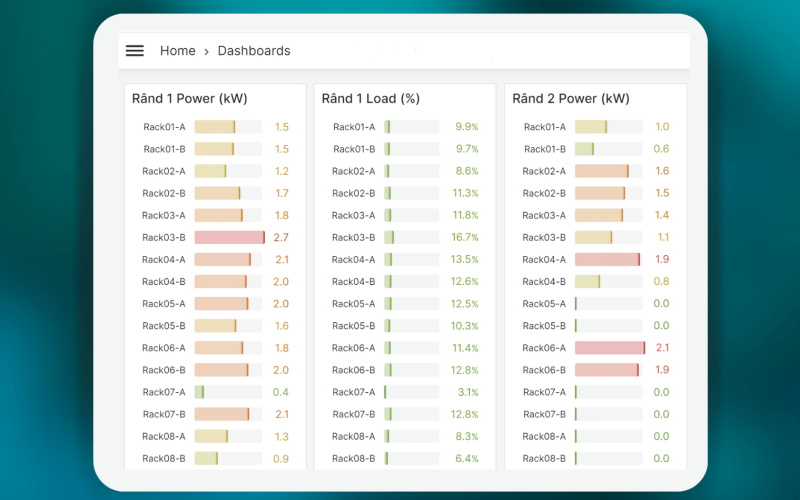
Task: Click the 1.4 value in Rând 2 Power
Action: click(x=662, y=215)
